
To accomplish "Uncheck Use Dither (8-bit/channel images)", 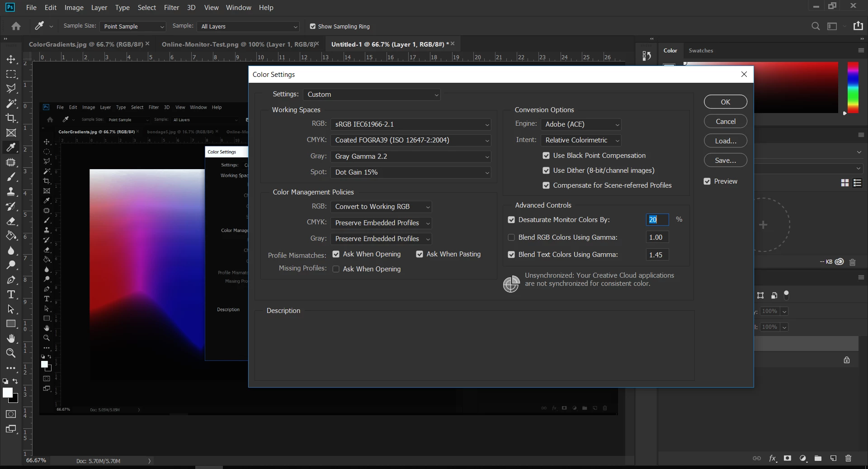I will 546,171.
